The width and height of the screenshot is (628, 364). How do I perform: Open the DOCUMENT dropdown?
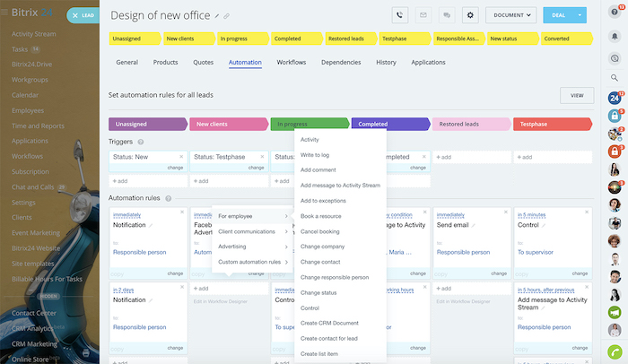pos(511,15)
